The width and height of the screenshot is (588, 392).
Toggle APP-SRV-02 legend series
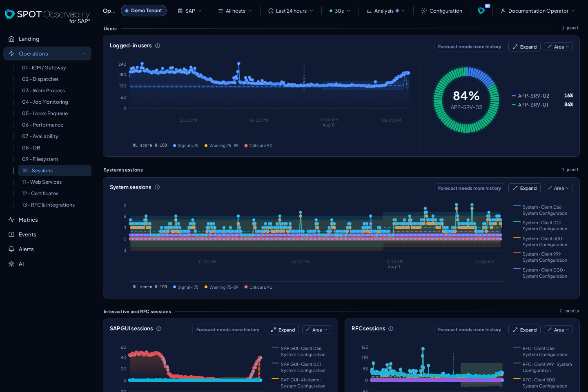542,96
